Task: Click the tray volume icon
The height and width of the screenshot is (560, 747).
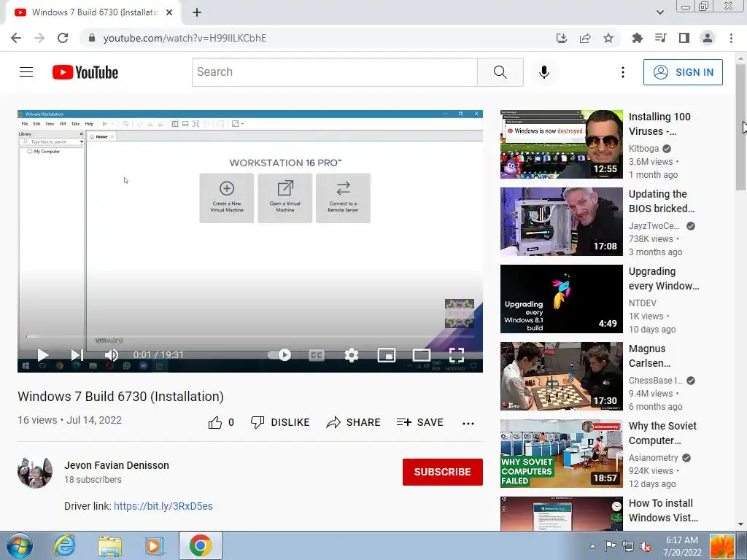Action: click(646, 546)
